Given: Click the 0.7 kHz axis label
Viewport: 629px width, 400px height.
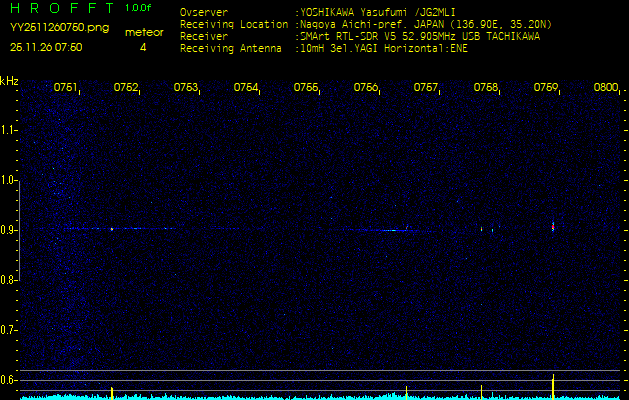Looking at the screenshot, I should coord(8,330).
